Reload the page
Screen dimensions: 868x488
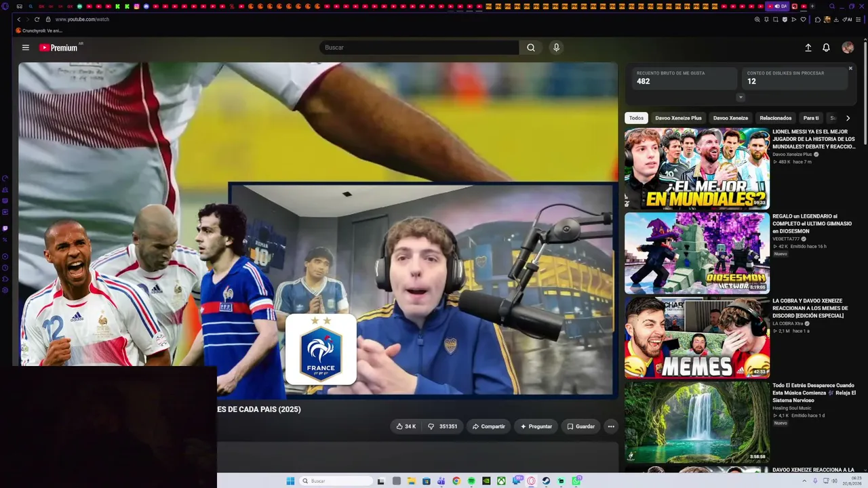[37, 20]
